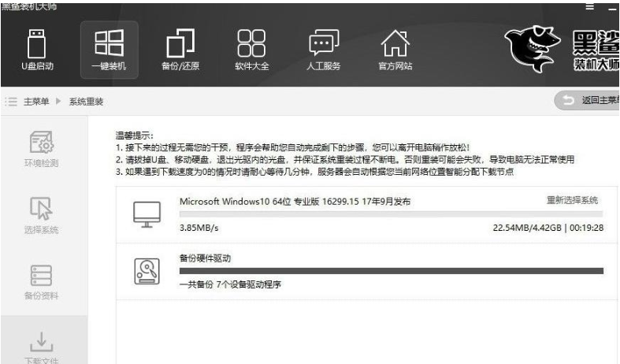Screen dimensions: 620x364
Task: Click 主菜单 in the breadcrumb
Action: pyautogui.click(x=35, y=101)
